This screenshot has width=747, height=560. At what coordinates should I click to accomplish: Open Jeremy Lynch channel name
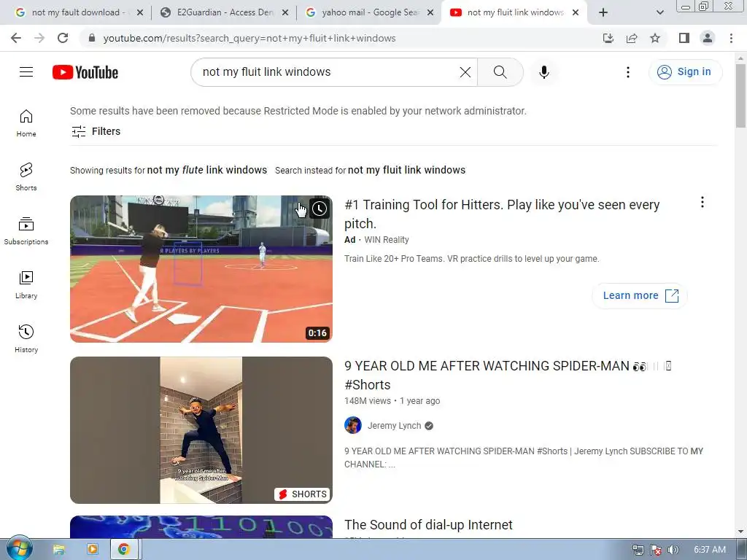[x=394, y=426]
